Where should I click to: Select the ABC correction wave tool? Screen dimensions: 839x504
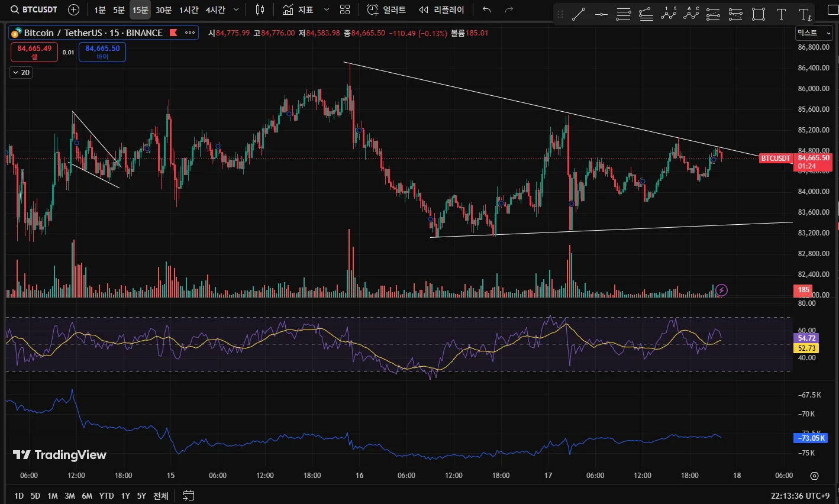(x=691, y=14)
